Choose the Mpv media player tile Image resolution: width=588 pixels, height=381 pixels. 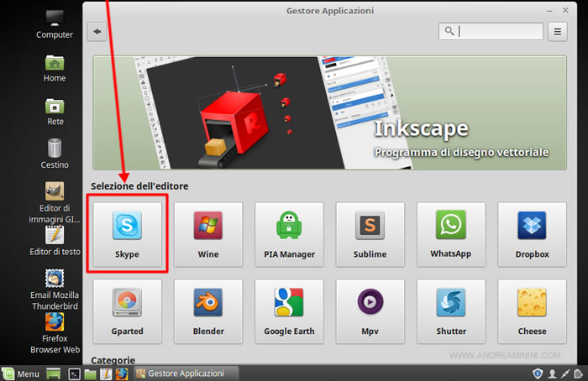click(370, 311)
